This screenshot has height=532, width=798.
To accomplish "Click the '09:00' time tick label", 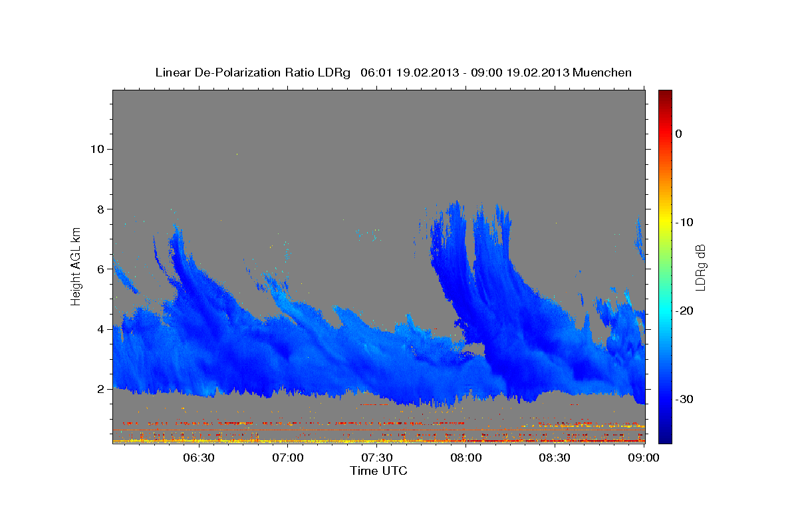I will coord(643,458).
